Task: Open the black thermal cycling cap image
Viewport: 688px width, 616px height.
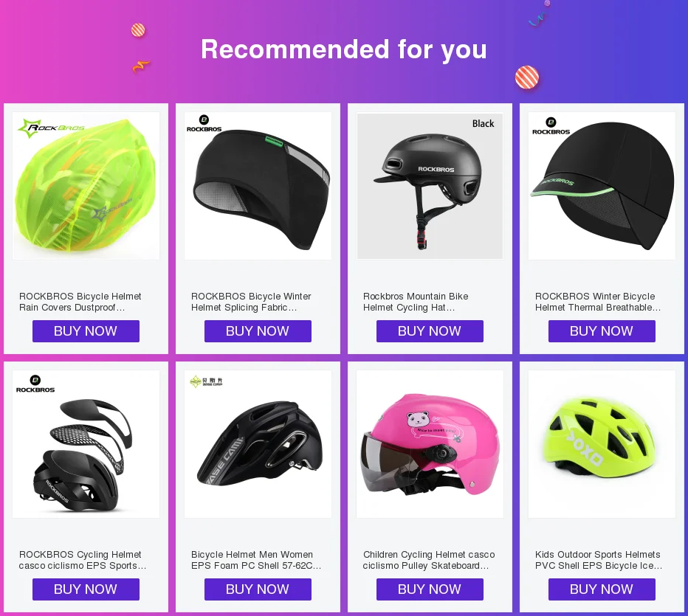Action: point(602,186)
